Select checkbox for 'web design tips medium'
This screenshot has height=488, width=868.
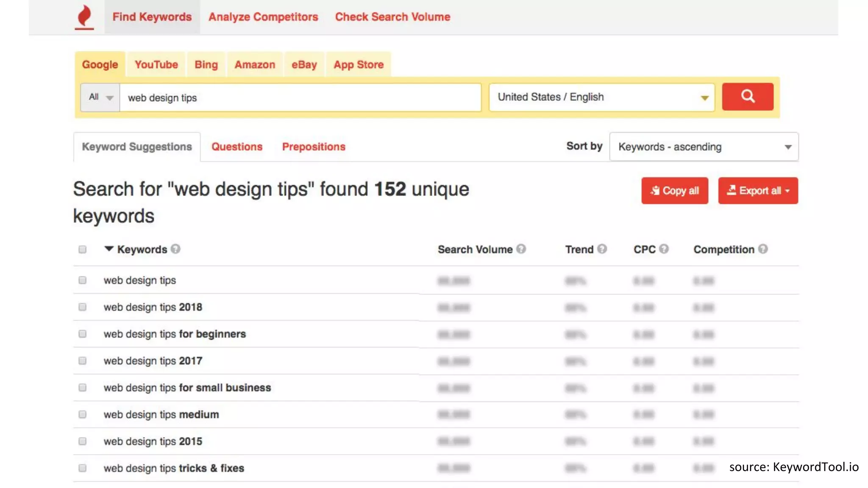(83, 414)
